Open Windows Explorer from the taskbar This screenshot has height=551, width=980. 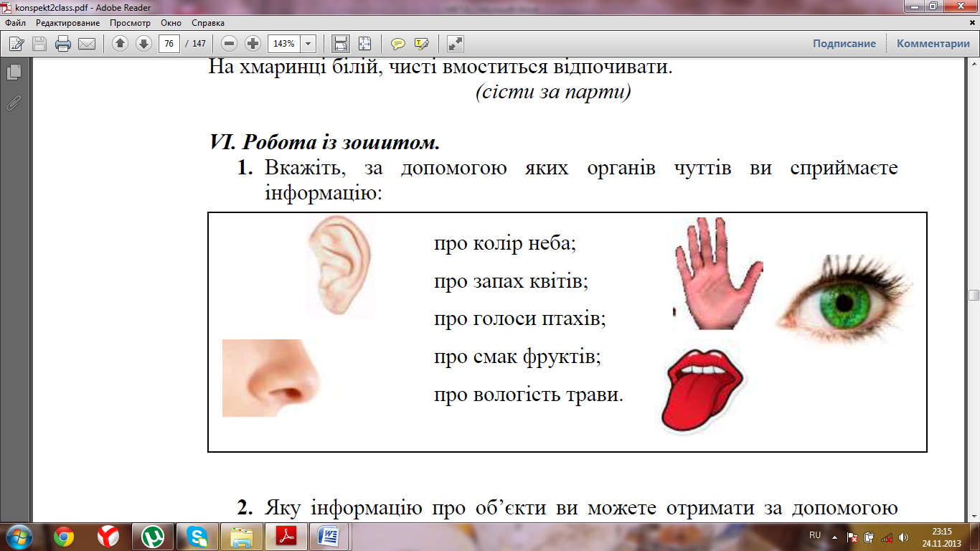coord(242,536)
